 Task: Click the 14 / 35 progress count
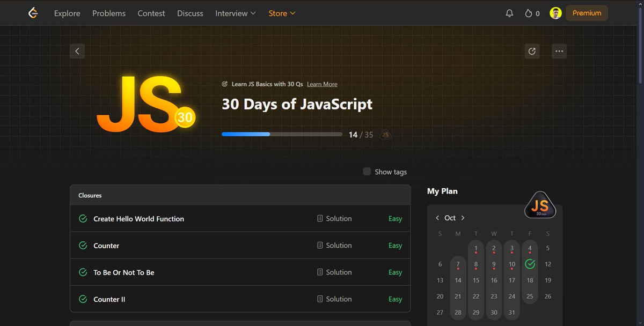[361, 135]
